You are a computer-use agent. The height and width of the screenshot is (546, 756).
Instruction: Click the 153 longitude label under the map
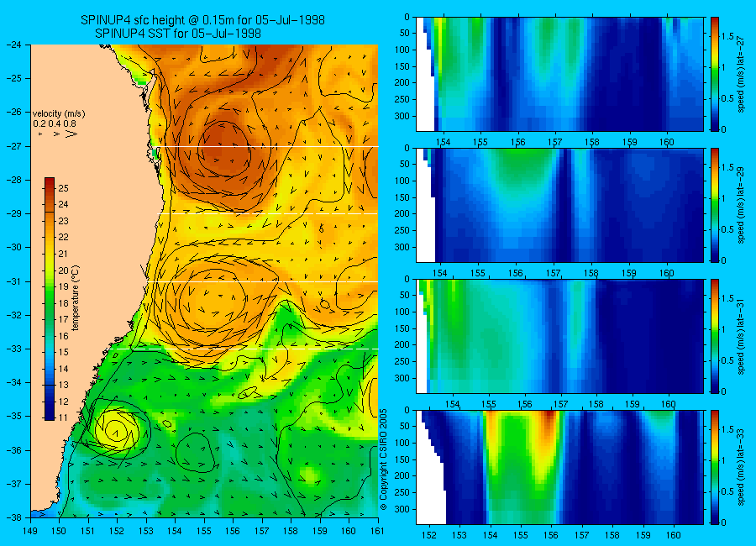(146, 531)
